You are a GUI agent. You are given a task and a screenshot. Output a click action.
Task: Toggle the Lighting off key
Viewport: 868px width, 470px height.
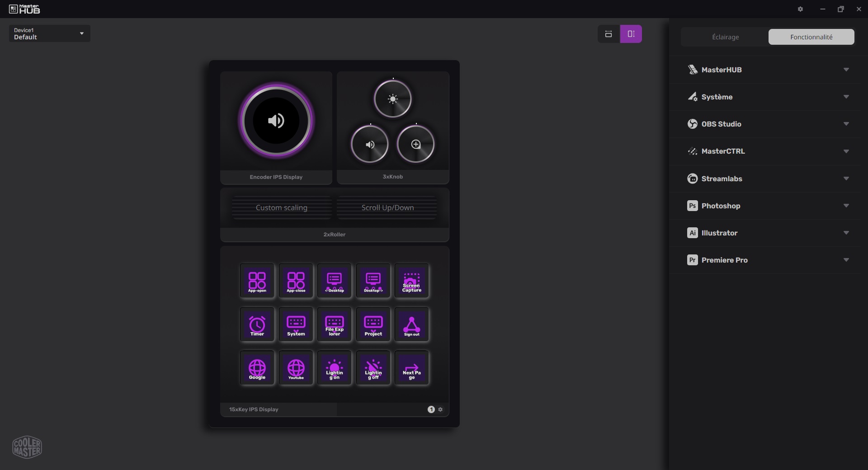coord(373,368)
